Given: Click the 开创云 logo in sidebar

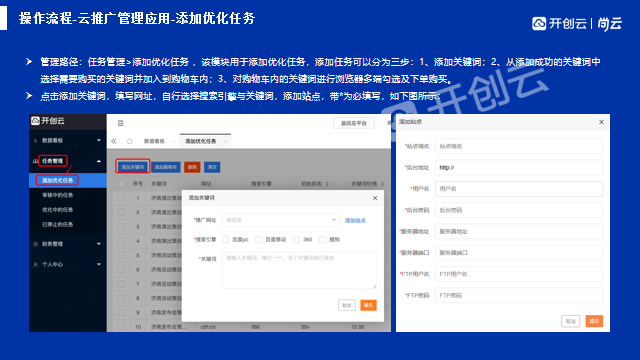Looking at the screenshot, I should click(x=48, y=121).
